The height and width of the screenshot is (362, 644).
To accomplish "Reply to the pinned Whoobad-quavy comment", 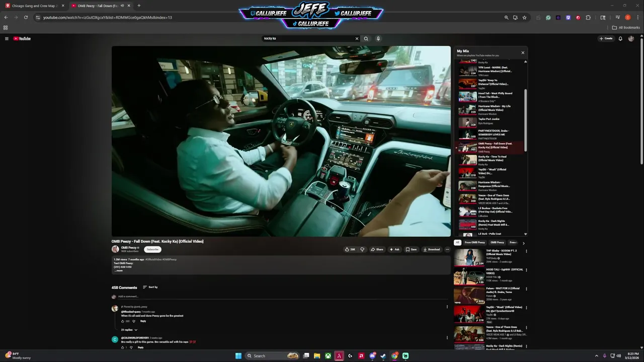I will click(143, 321).
